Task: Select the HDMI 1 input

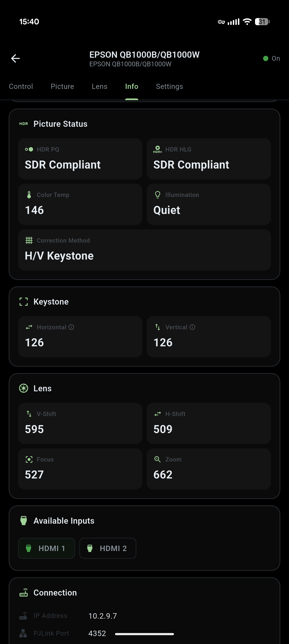Action: [x=47, y=548]
